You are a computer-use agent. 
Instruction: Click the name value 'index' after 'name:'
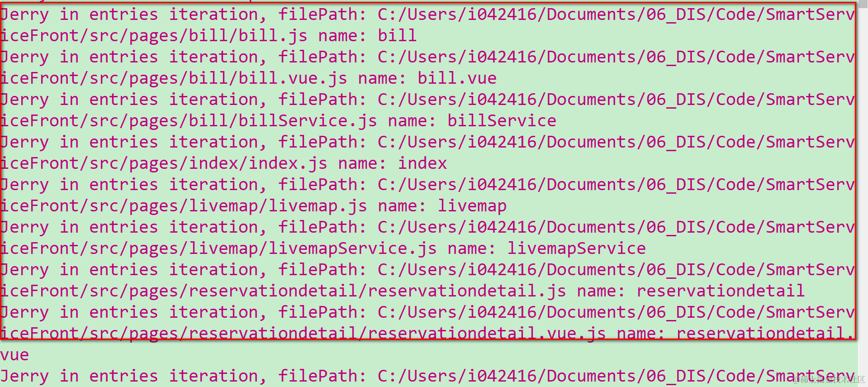tap(422, 163)
